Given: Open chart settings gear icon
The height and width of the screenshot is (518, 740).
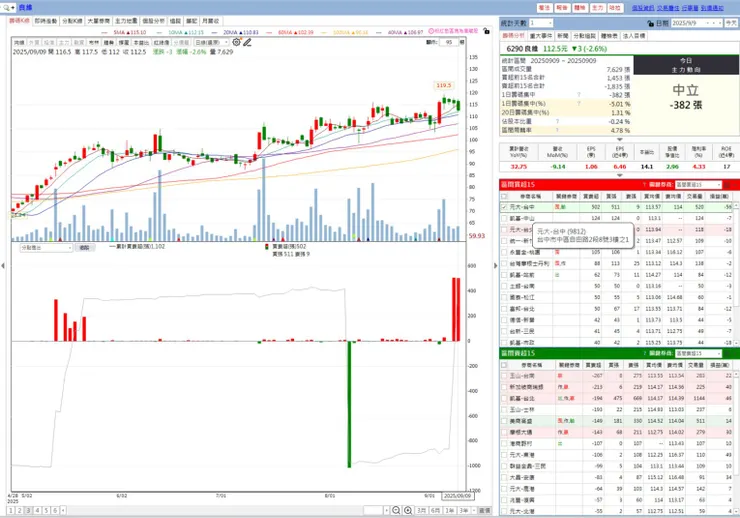Looking at the screenshot, I should [x=236, y=42].
